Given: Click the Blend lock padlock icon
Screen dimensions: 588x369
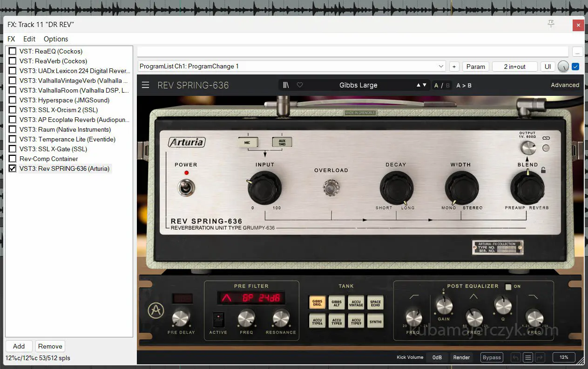Looking at the screenshot, I should [x=543, y=170].
